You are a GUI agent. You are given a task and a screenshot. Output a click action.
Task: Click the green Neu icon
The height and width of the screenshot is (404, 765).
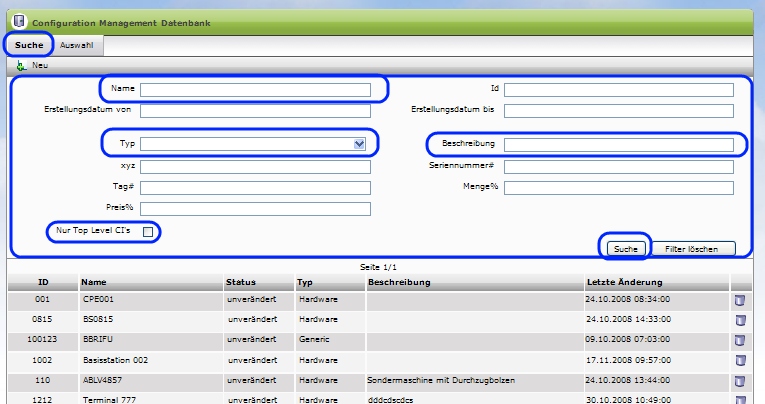coord(21,65)
